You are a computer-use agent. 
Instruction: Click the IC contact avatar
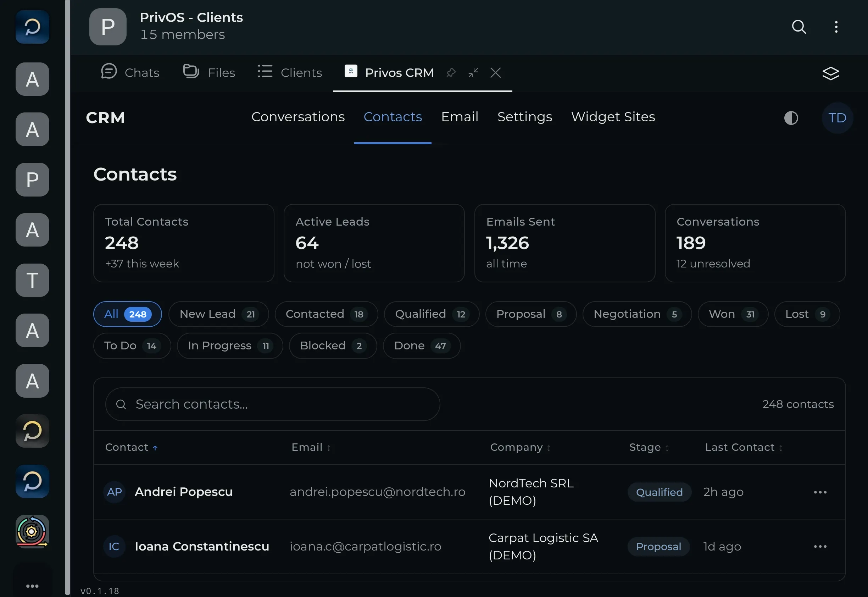[x=114, y=547]
